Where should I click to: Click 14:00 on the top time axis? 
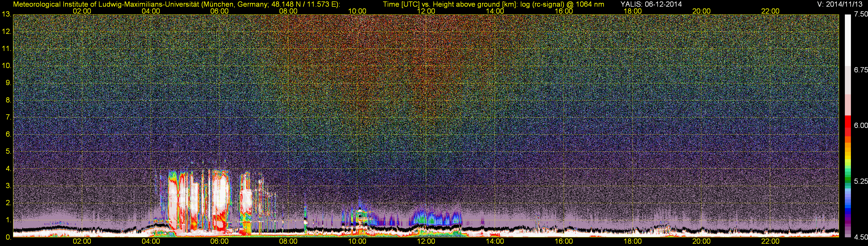coord(495,11)
